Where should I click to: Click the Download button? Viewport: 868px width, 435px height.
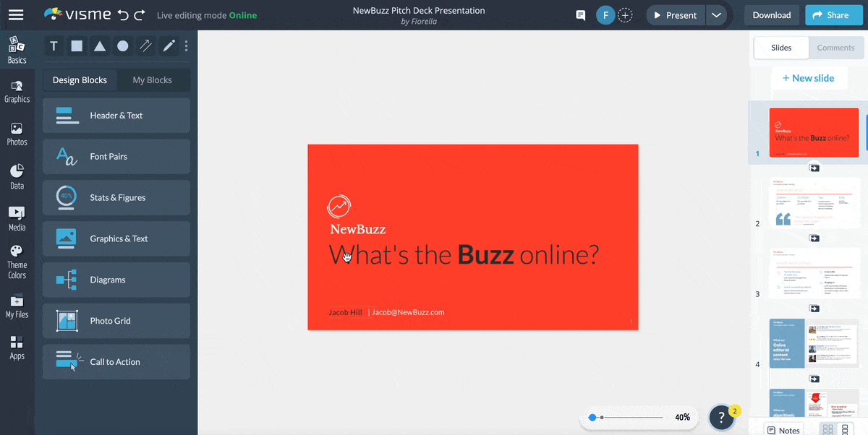(x=771, y=14)
